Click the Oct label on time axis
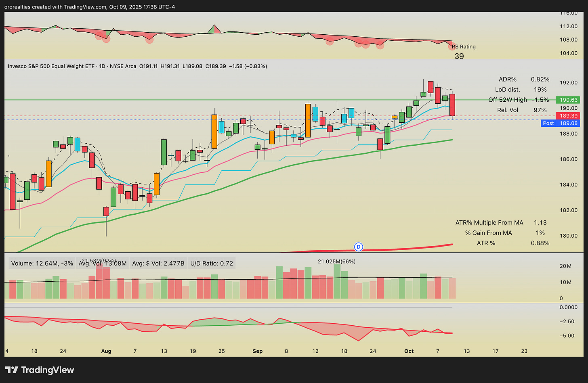 [x=409, y=351]
